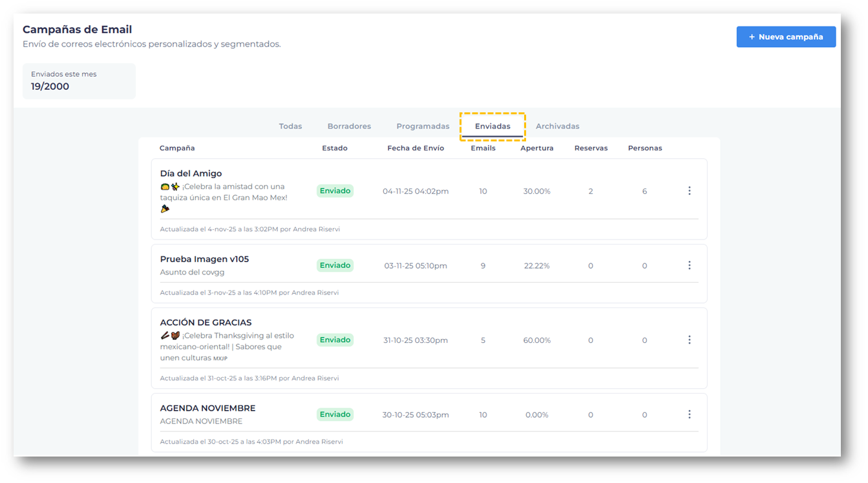Open the Programadas tab
Screen dimensions: 868x483
[x=423, y=127]
